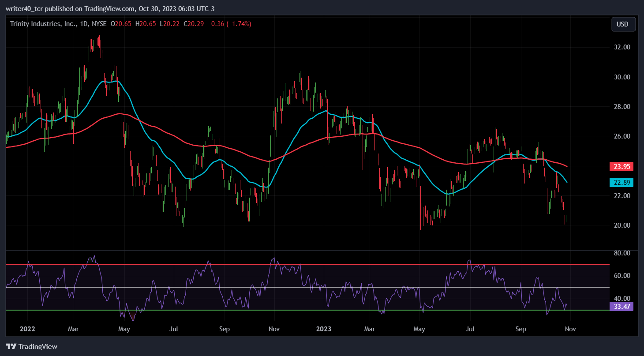
Task: Click the Trinity Industries, Inc. symbol title
Action: coord(42,24)
